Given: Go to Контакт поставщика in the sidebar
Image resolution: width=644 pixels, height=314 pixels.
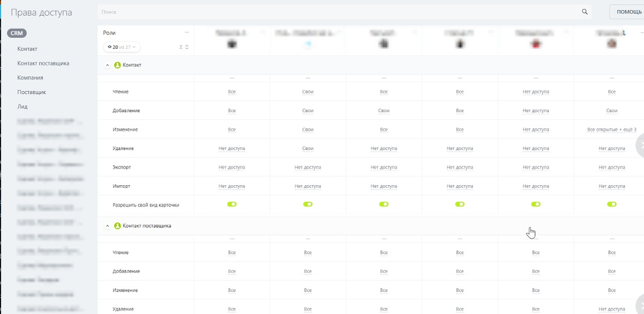Looking at the screenshot, I should [x=43, y=63].
